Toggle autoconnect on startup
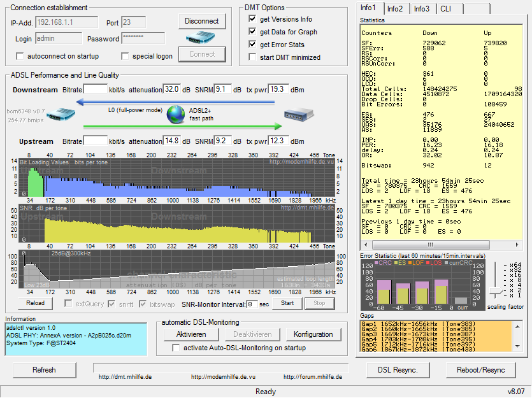 [20, 57]
